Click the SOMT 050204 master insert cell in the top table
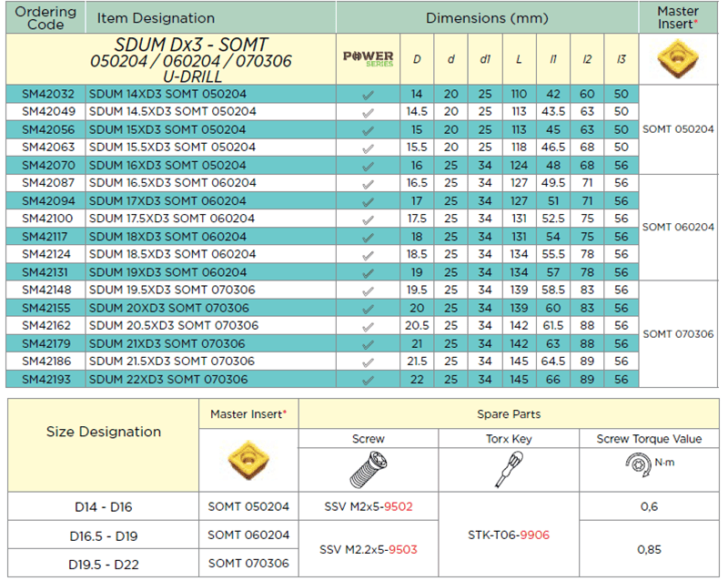This screenshot has width=728, height=581. click(678, 129)
